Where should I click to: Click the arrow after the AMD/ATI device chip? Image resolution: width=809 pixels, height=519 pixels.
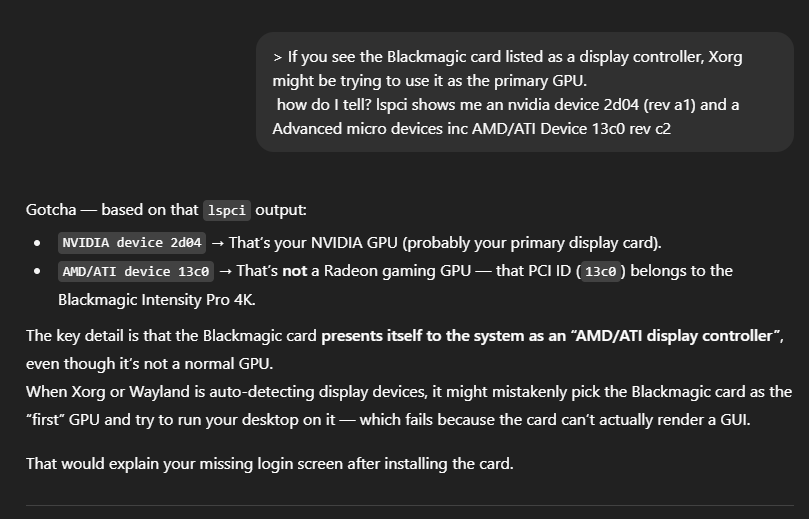(x=225, y=271)
